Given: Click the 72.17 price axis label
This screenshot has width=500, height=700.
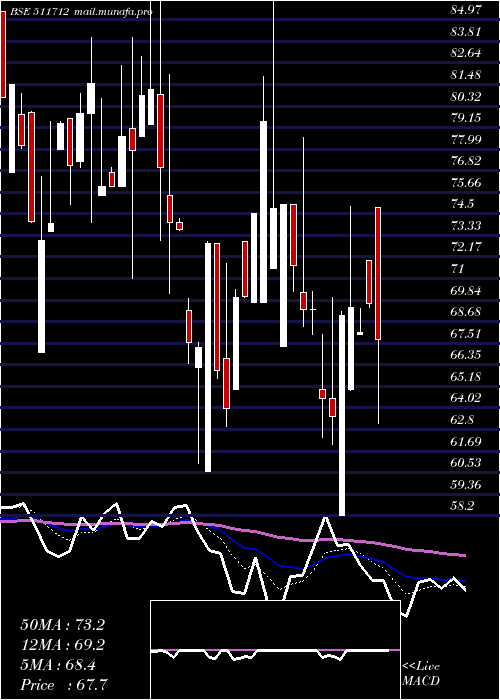Looking at the screenshot, I should (x=466, y=247).
